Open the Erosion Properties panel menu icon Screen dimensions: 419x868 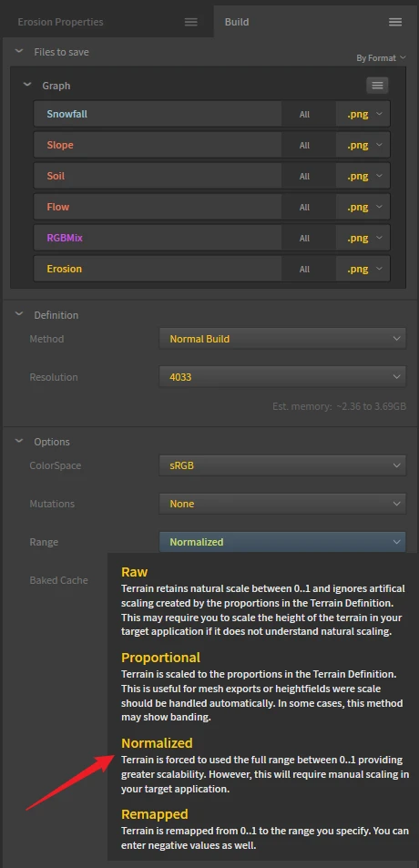(191, 22)
